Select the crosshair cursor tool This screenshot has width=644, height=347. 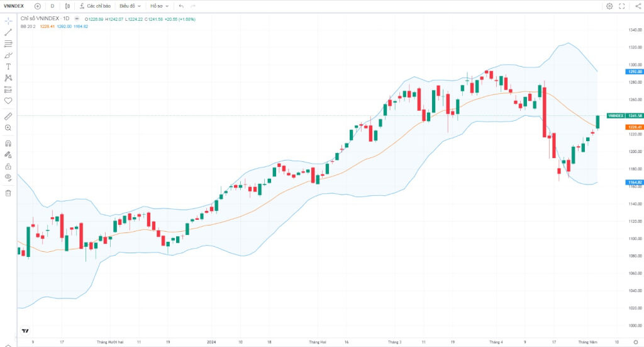point(8,21)
